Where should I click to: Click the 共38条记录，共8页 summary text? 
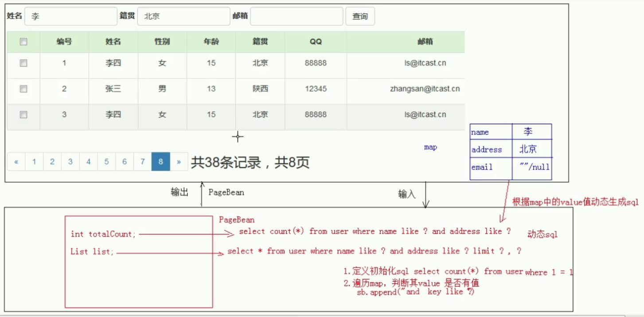250,163
